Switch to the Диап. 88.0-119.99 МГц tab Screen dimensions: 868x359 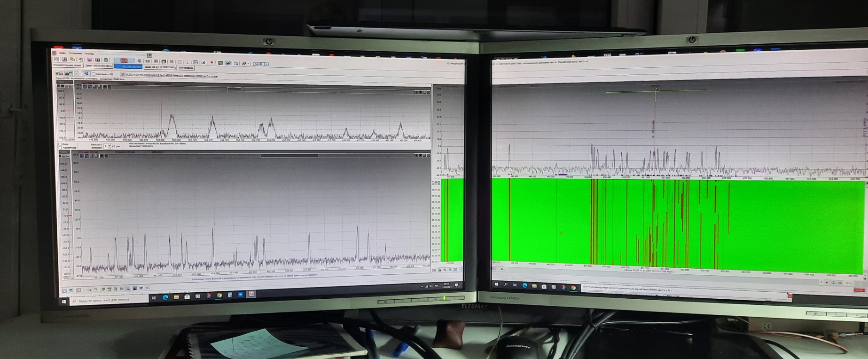tap(160, 67)
